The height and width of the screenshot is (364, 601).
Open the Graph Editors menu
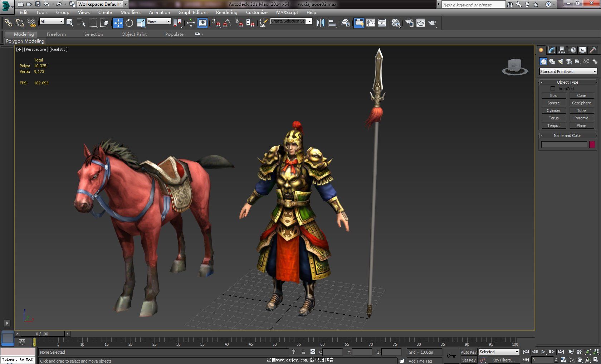coord(193,12)
